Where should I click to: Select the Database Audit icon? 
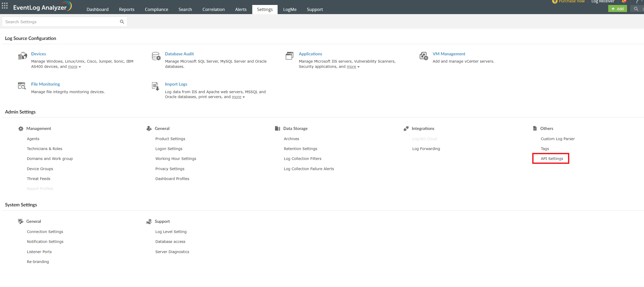pyautogui.click(x=156, y=56)
